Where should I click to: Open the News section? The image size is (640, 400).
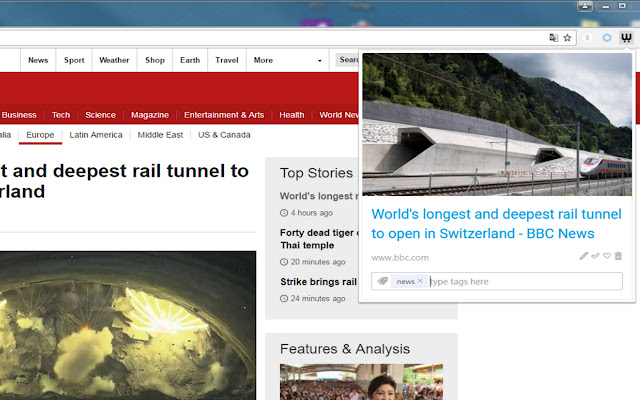(x=38, y=60)
